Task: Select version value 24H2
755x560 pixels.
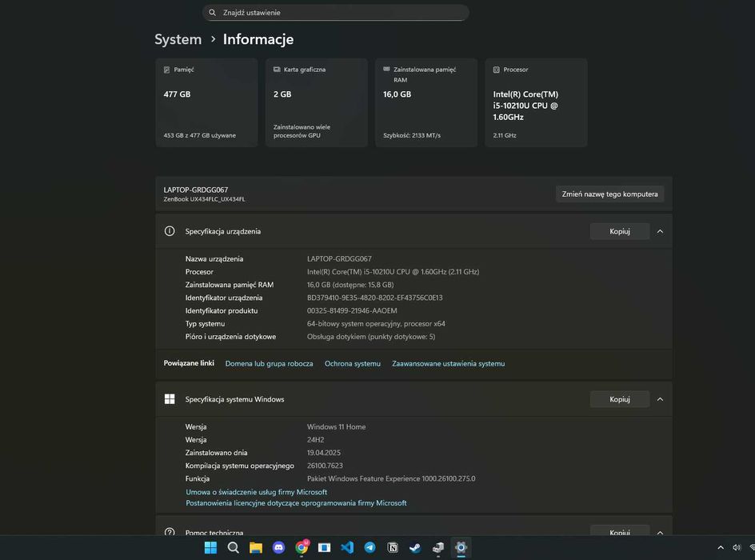Action: point(315,440)
